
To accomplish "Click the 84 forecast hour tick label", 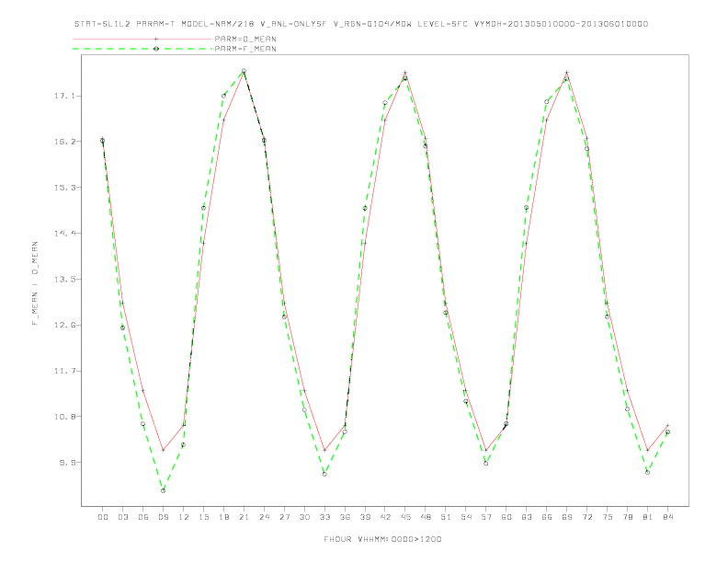I will click(667, 517).
